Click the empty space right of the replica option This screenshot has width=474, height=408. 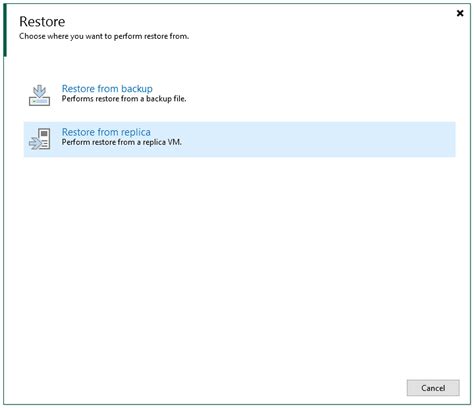(x=317, y=139)
